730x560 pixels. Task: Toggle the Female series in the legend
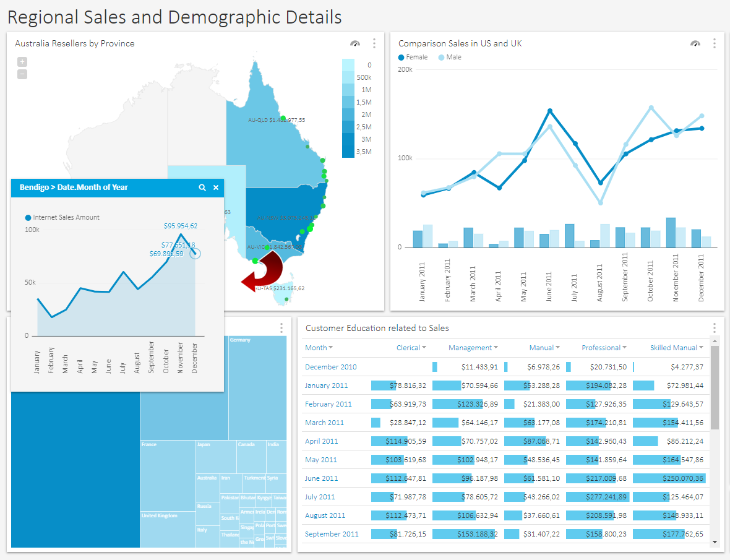[x=412, y=56]
